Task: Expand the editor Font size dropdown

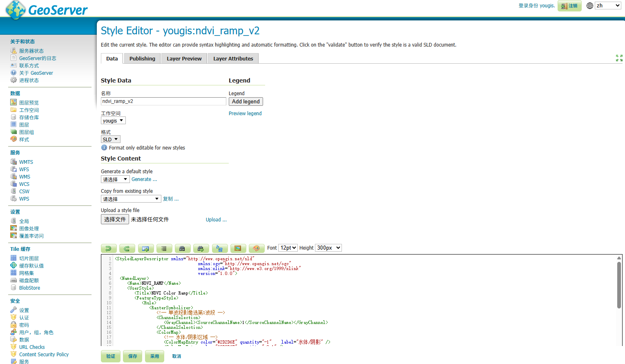Action: 288,248
